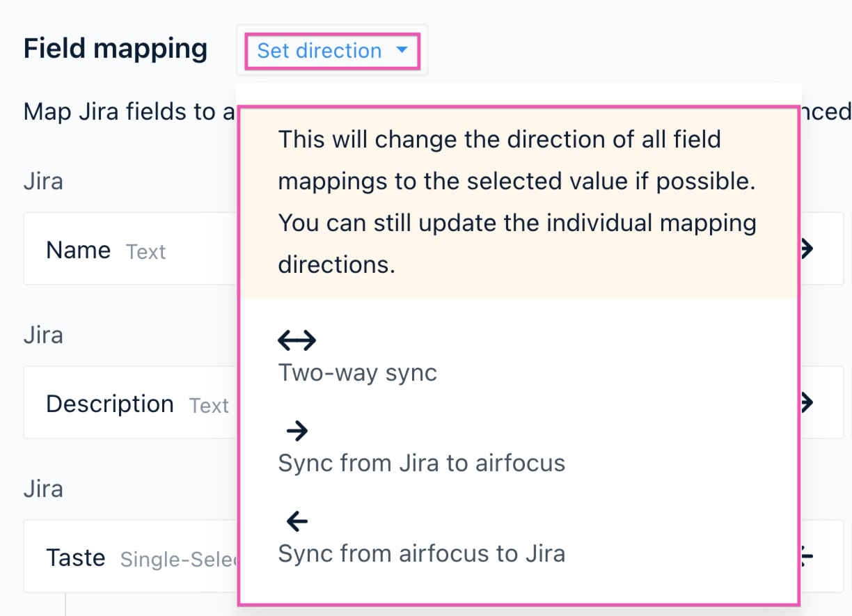Select the Name Text Jira field
This screenshot has width=852, height=616.
(130, 248)
